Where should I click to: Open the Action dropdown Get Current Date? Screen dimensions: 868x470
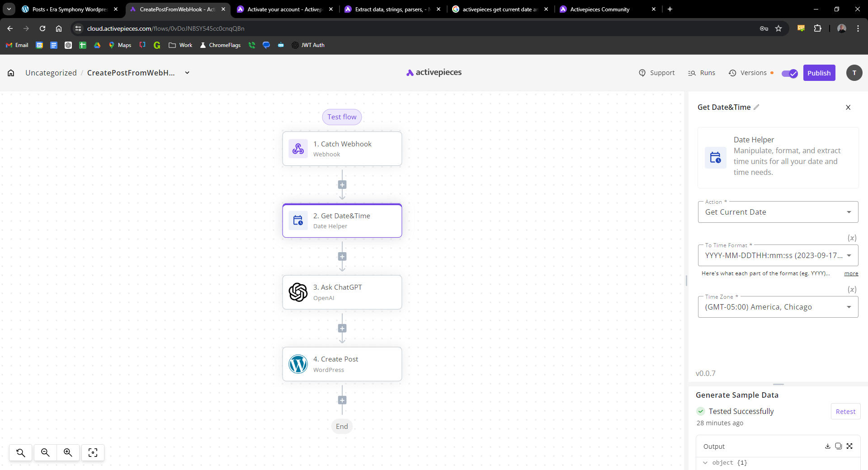[x=778, y=212]
